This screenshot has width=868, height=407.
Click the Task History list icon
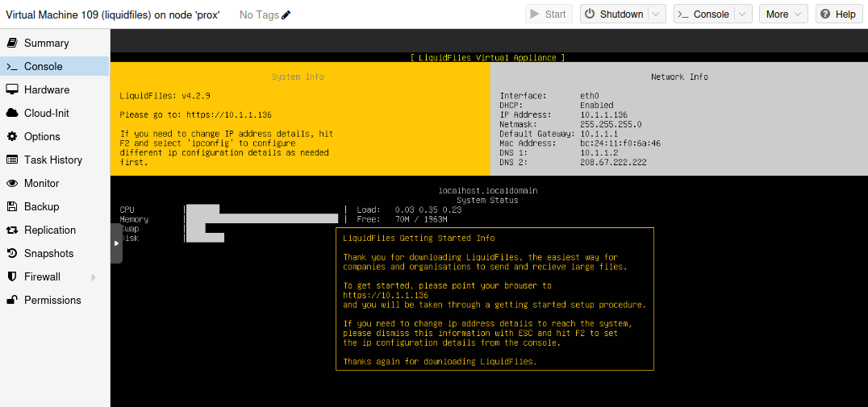[x=11, y=160]
